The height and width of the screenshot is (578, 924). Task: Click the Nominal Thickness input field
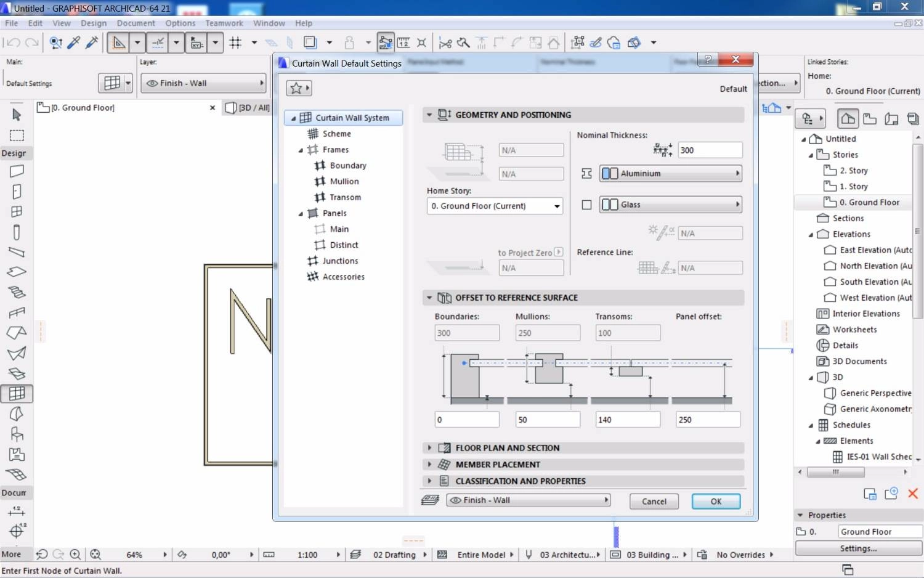pyautogui.click(x=710, y=150)
